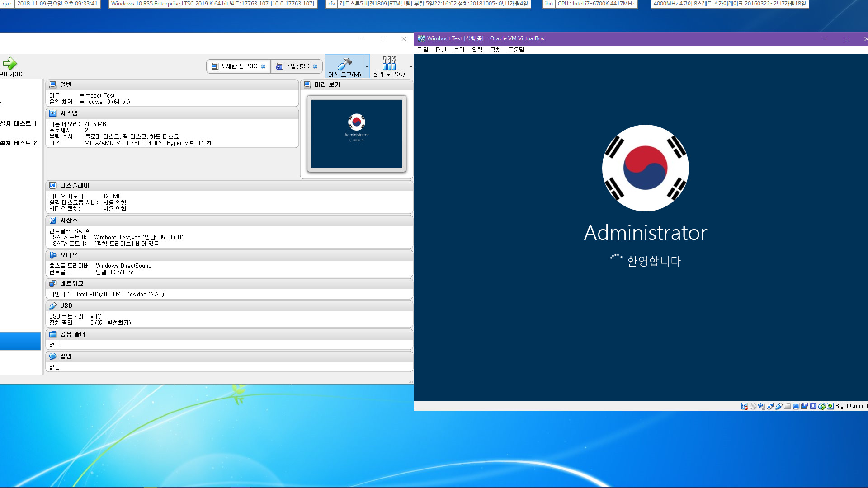This screenshot has width=868, height=488.
Task: Click 'xHCI' USB controller value
Action: (x=96, y=316)
